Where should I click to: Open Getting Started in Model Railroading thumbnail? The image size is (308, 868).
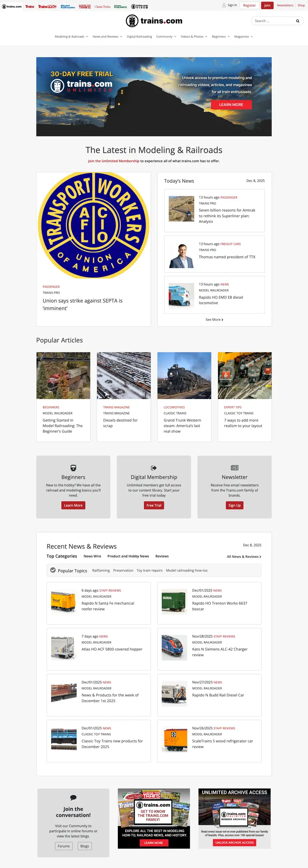64,376
